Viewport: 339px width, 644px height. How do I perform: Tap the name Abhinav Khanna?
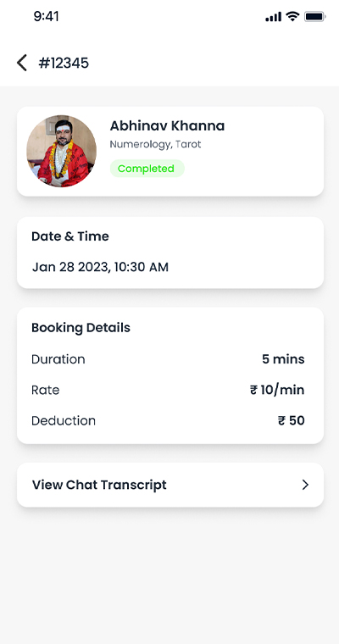[167, 125]
